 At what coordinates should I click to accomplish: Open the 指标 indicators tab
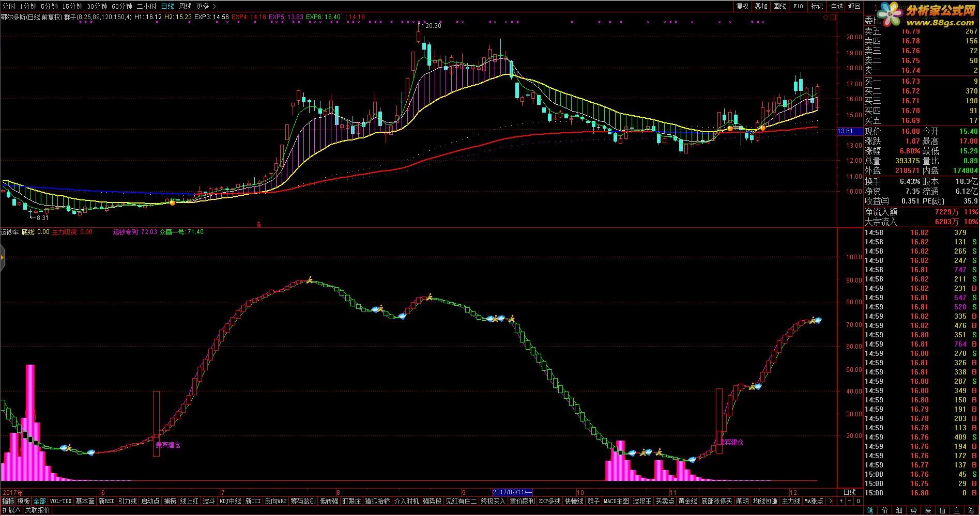(x=8, y=501)
